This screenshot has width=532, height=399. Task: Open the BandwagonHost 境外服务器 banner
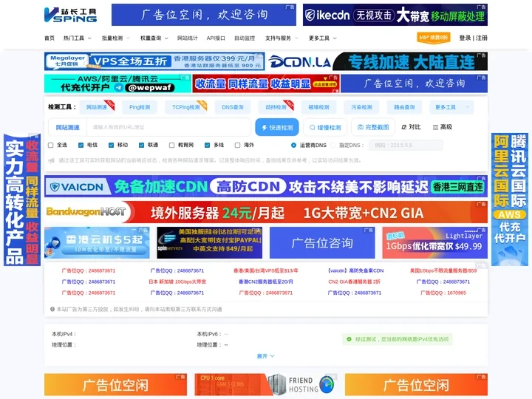point(266,212)
